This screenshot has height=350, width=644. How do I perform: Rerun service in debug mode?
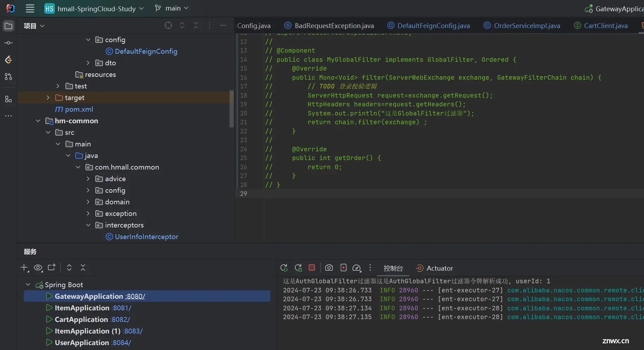[298, 268]
